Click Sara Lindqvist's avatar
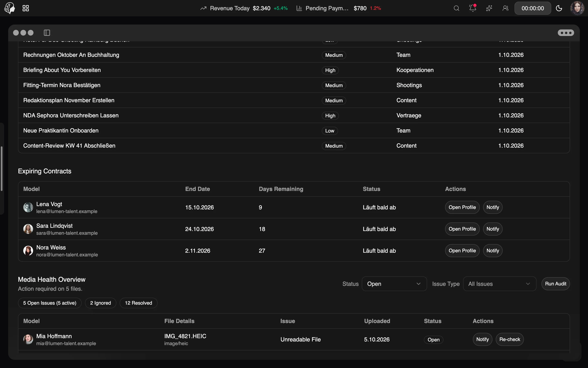 tap(28, 229)
